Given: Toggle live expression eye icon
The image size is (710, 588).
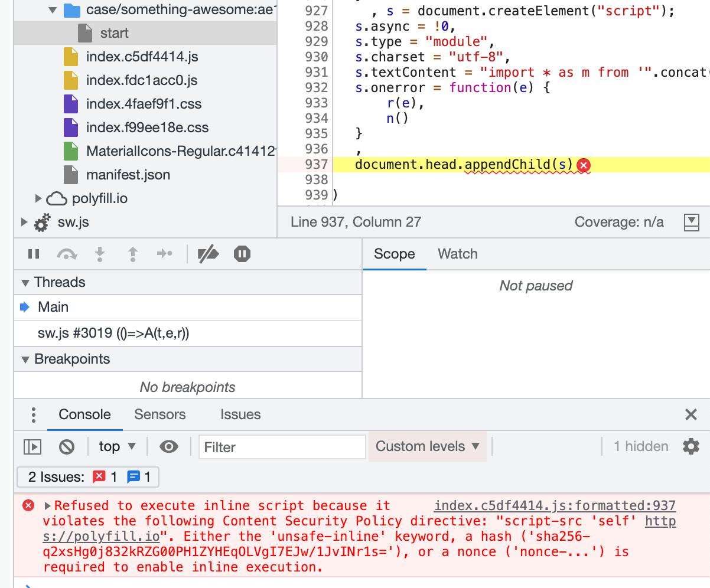Looking at the screenshot, I should pyautogui.click(x=169, y=447).
